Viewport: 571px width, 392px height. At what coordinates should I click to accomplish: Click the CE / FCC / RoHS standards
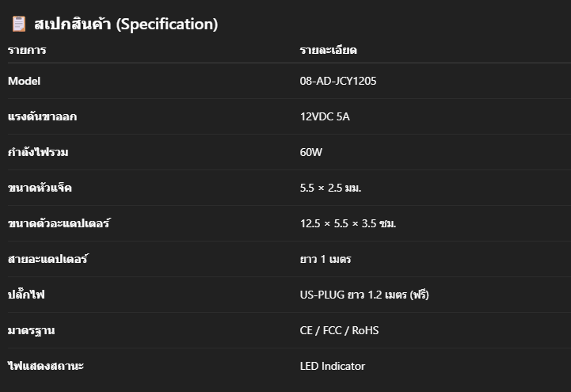(x=339, y=330)
